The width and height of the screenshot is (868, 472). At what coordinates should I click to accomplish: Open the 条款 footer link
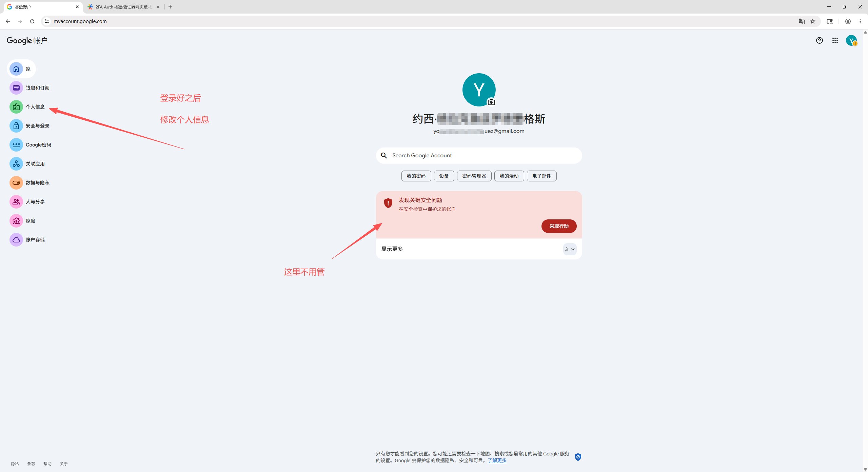pyautogui.click(x=31, y=464)
